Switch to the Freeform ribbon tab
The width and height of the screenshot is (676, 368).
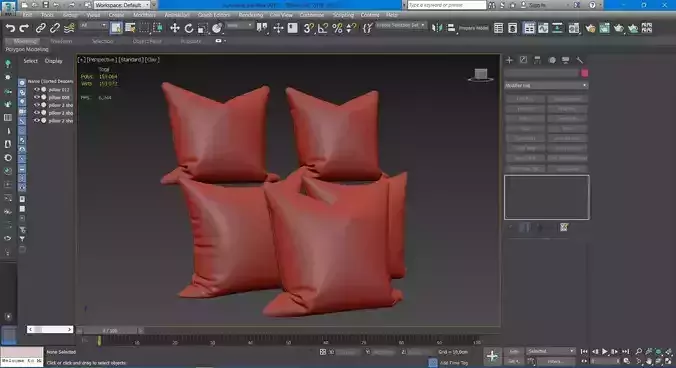click(61, 41)
